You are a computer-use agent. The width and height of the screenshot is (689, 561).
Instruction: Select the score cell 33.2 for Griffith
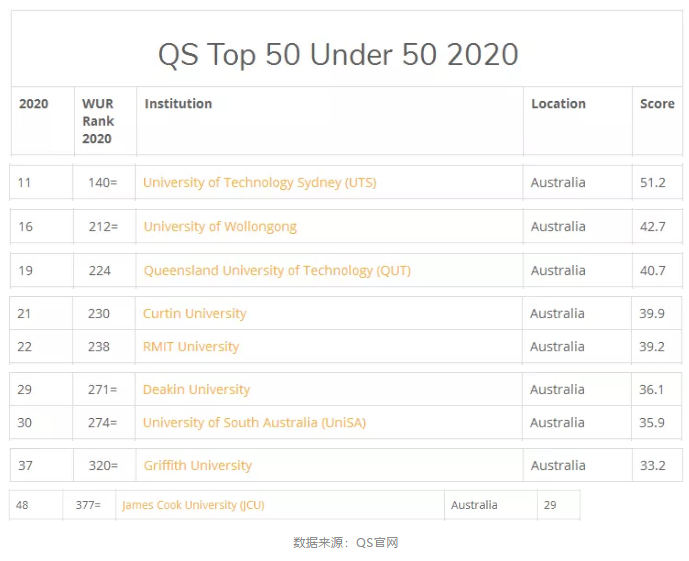tap(653, 466)
